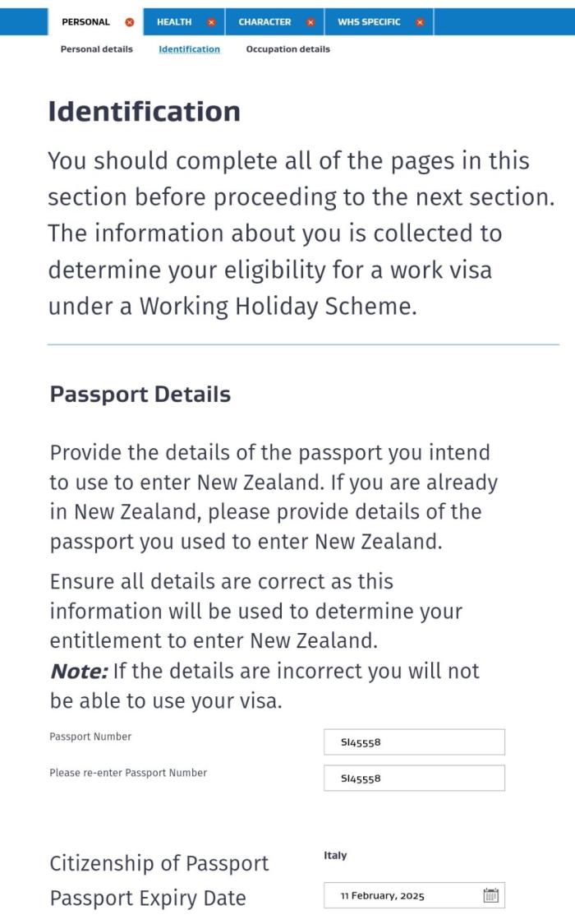Click the red error icon on WHS SPECIFIC tab
The height and width of the screenshot is (924, 575).
(420, 22)
